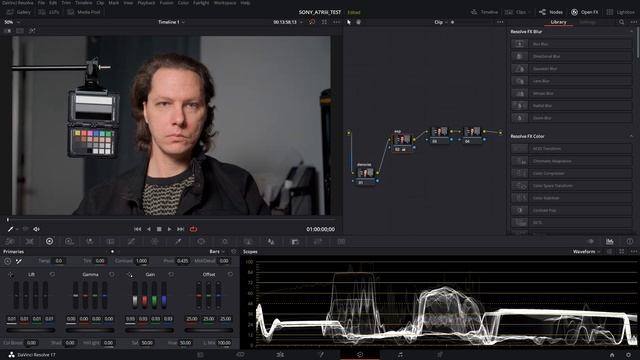Select the Box Blur effect
The height and width of the screenshot is (360, 640).
pyautogui.click(x=571, y=44)
